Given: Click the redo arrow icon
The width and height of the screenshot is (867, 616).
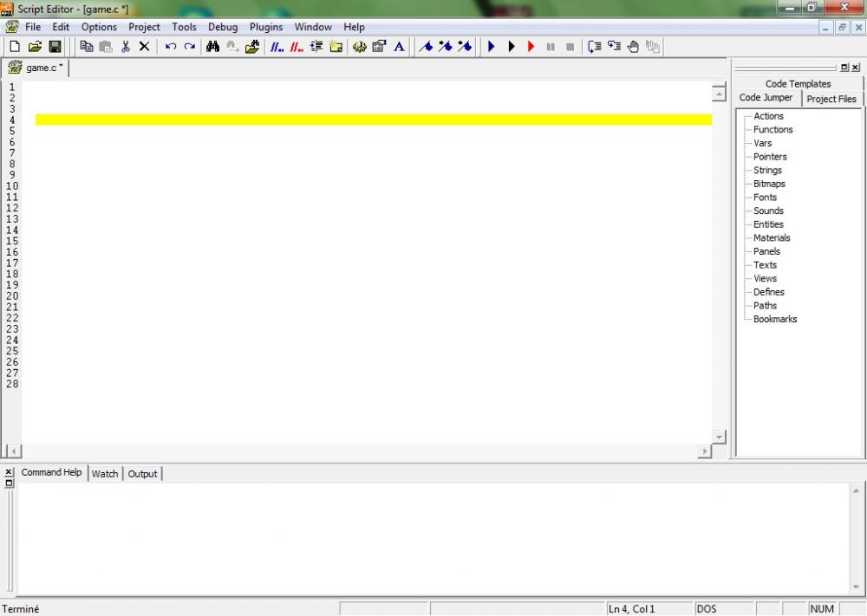Looking at the screenshot, I should (190, 47).
